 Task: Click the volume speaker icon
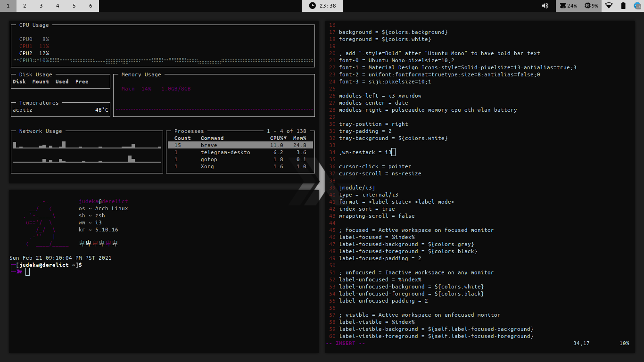[545, 6]
